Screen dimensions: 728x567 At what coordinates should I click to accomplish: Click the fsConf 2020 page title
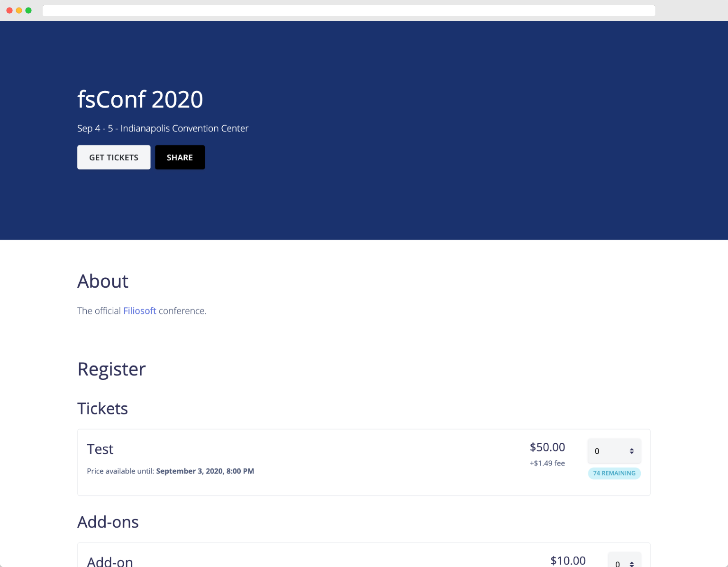point(140,100)
